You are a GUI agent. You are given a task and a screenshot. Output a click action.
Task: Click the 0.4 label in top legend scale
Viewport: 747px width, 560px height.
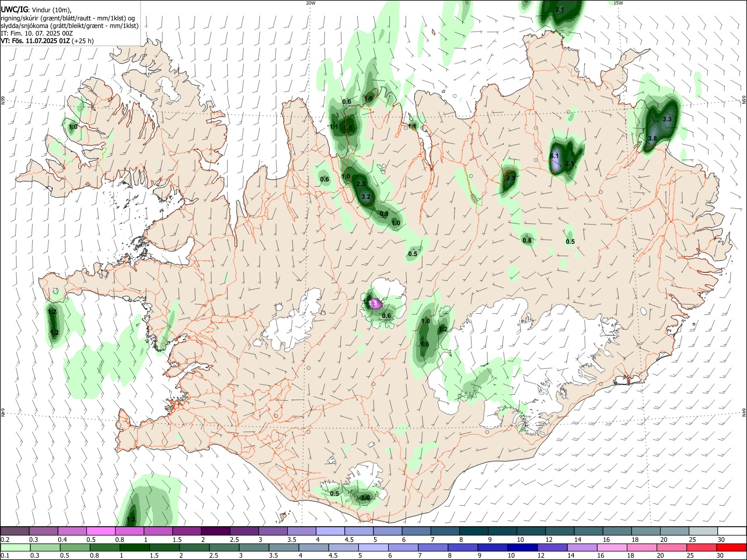[x=62, y=540]
